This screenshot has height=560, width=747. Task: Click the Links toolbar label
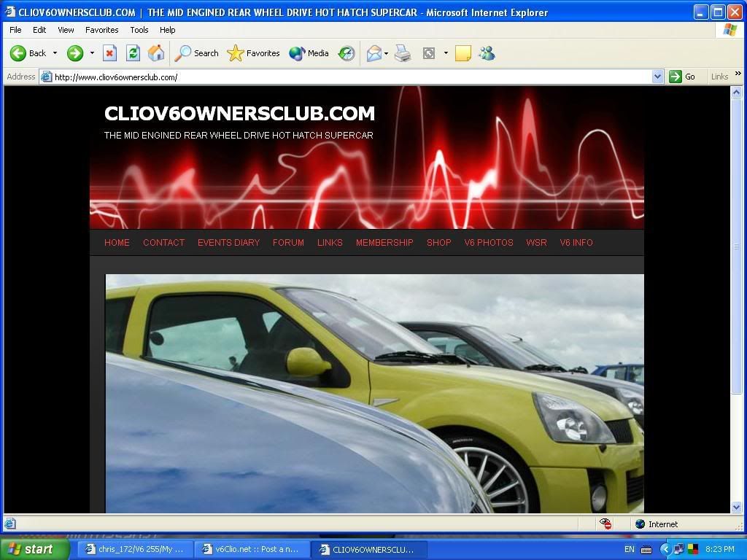(719, 77)
